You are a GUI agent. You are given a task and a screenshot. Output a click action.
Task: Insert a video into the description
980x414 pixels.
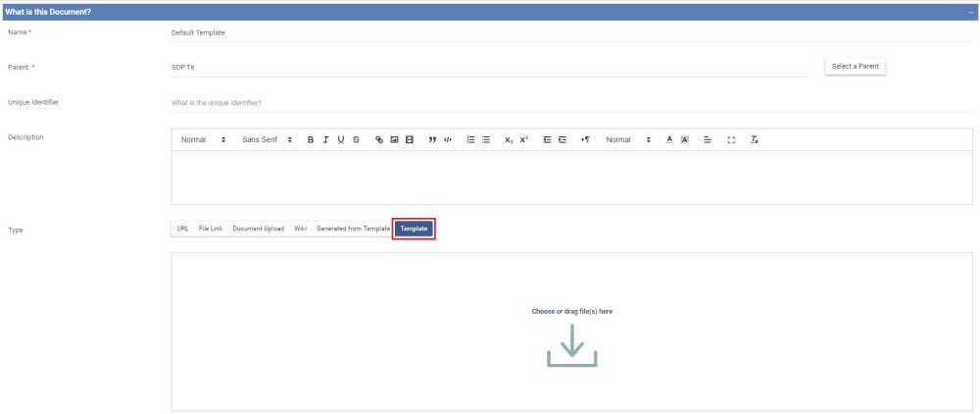pyautogui.click(x=410, y=140)
